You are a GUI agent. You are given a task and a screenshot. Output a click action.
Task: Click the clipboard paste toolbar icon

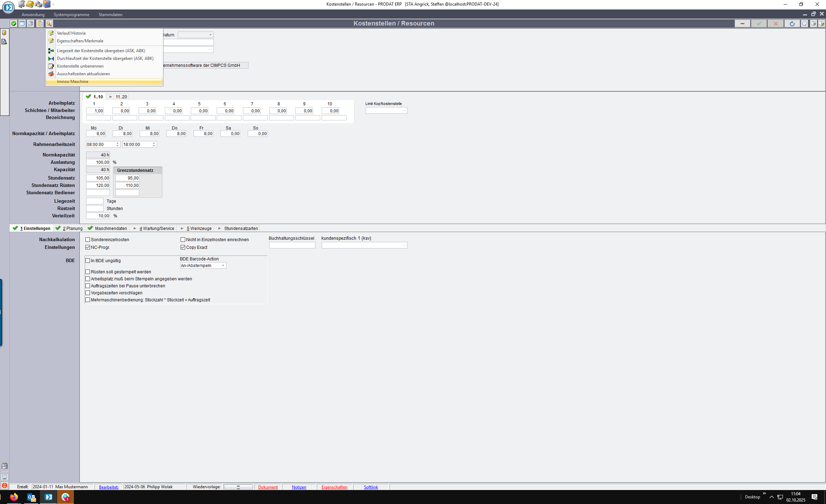40,23
